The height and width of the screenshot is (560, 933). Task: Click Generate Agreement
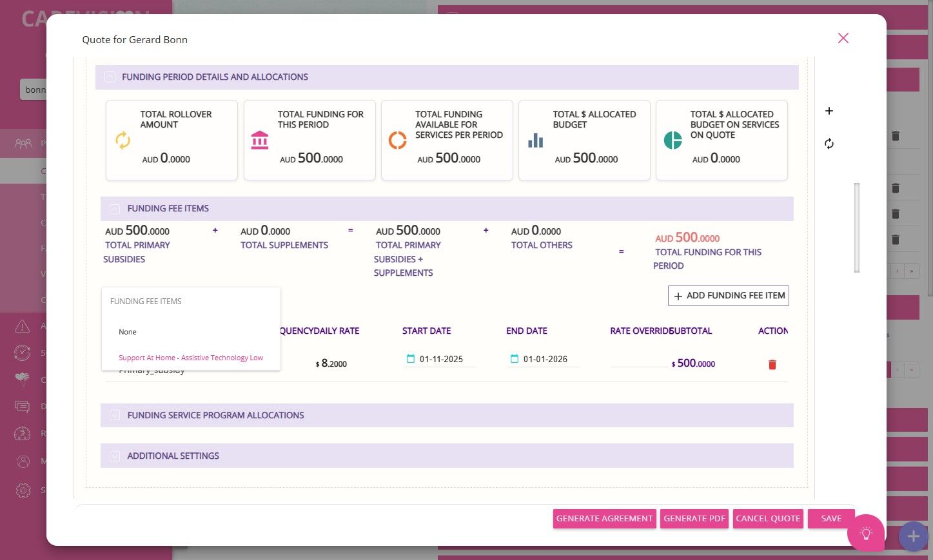(604, 519)
